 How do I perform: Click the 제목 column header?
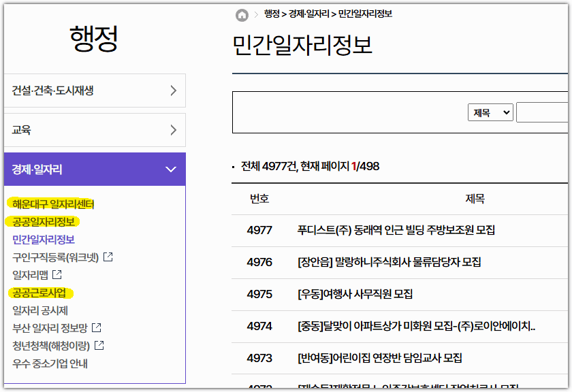pos(475,198)
